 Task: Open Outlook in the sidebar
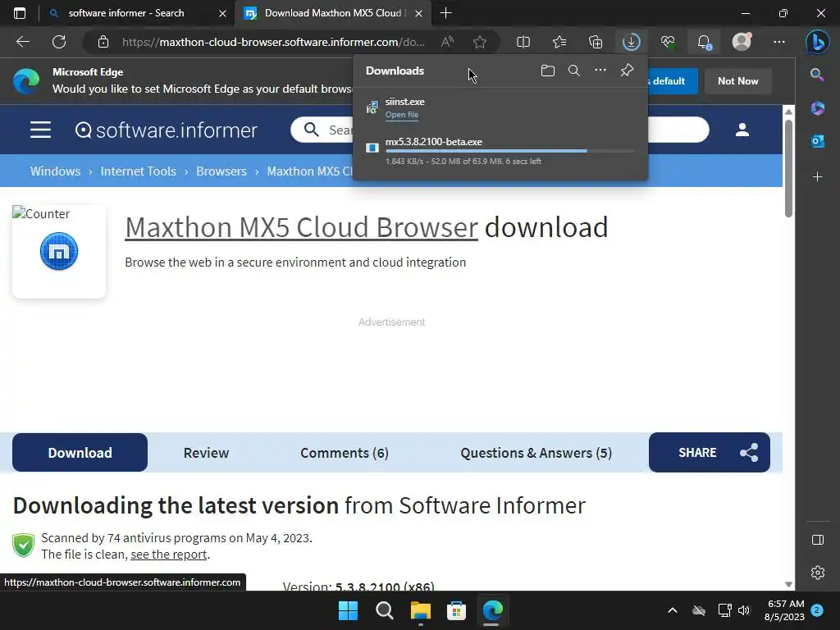click(x=818, y=141)
